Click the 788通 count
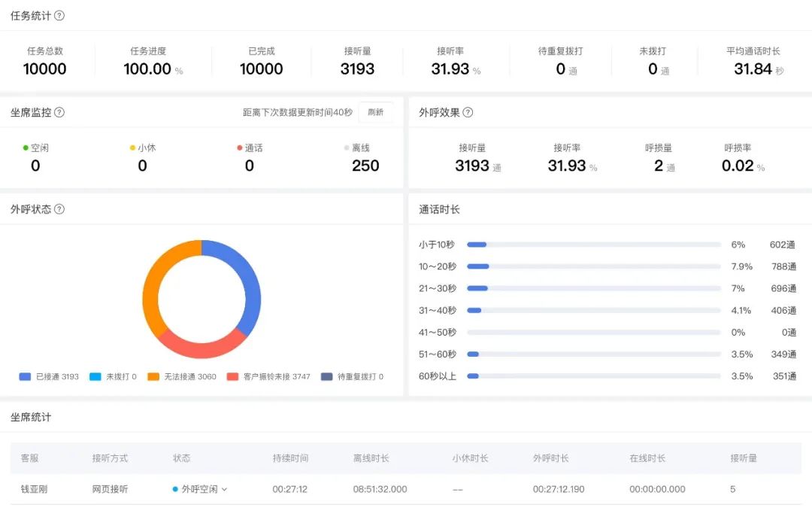The image size is (812, 520). pos(783,266)
